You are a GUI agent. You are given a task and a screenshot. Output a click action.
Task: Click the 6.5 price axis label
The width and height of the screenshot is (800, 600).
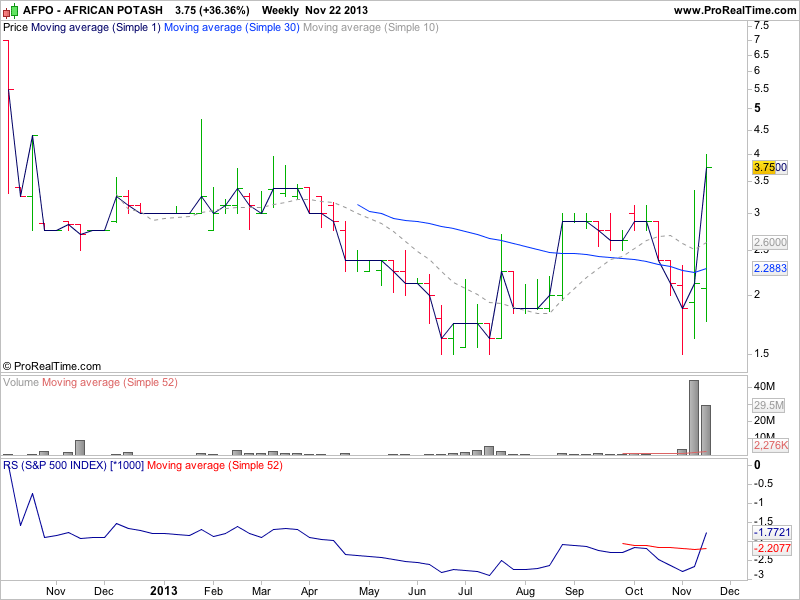761,55
